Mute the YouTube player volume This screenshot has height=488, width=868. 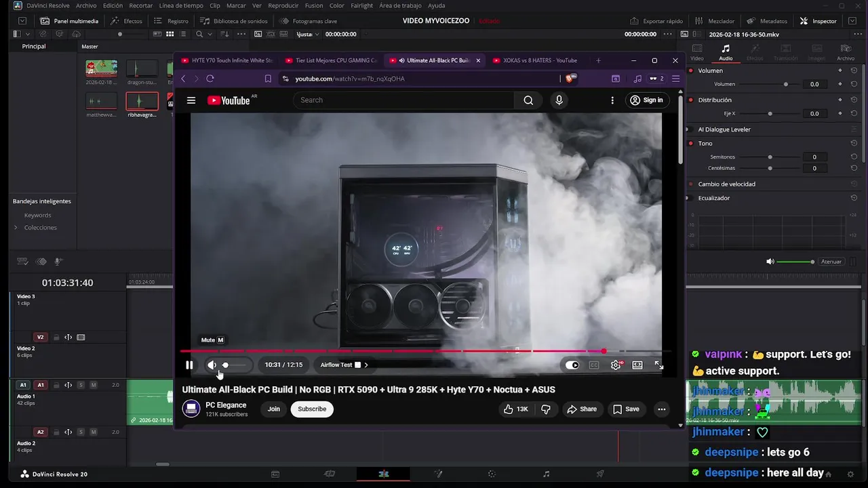click(212, 365)
